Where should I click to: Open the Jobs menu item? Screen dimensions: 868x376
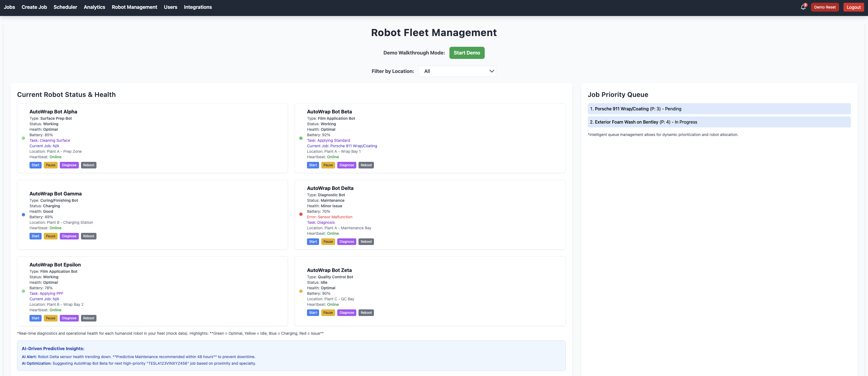pyautogui.click(x=9, y=7)
